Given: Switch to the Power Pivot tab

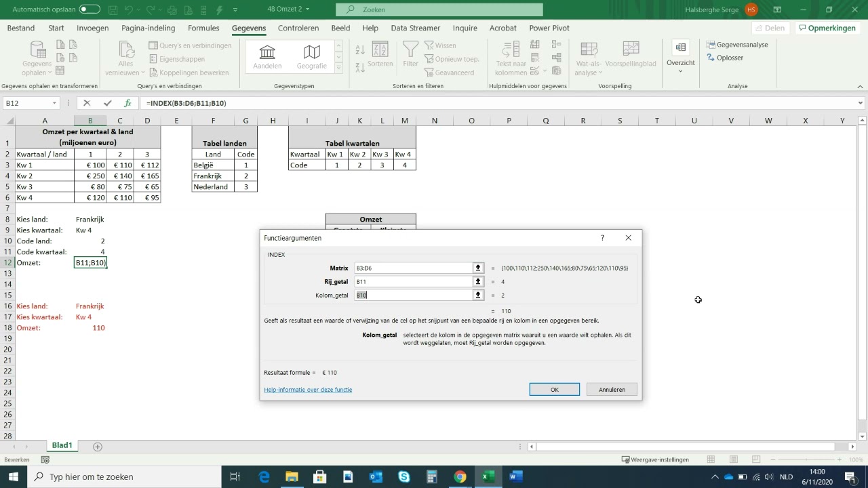Looking at the screenshot, I should pyautogui.click(x=549, y=28).
